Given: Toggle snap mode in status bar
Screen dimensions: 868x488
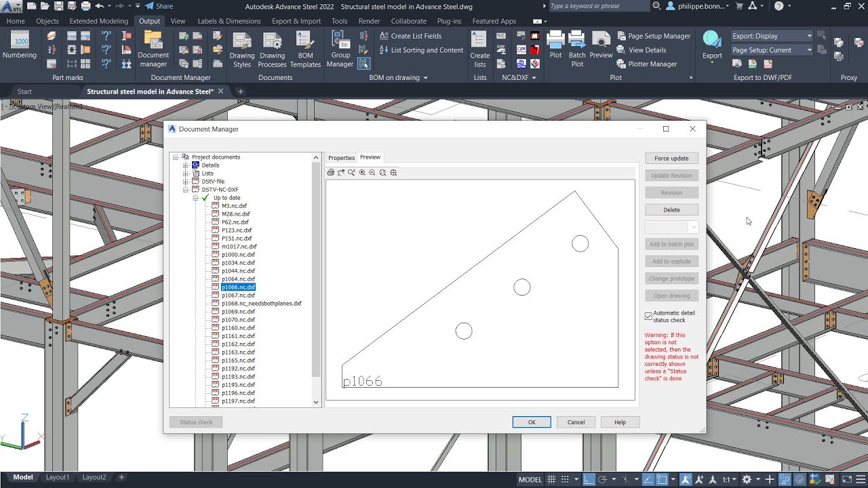Looking at the screenshot, I should point(565,479).
